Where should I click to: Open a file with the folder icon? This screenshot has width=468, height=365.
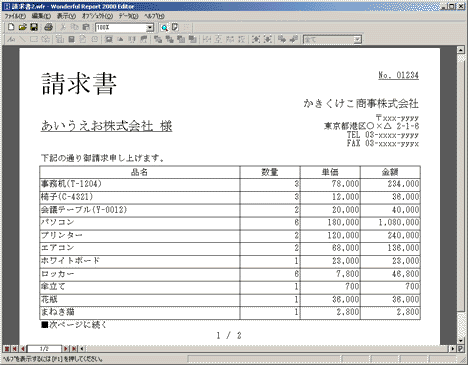pos(22,27)
